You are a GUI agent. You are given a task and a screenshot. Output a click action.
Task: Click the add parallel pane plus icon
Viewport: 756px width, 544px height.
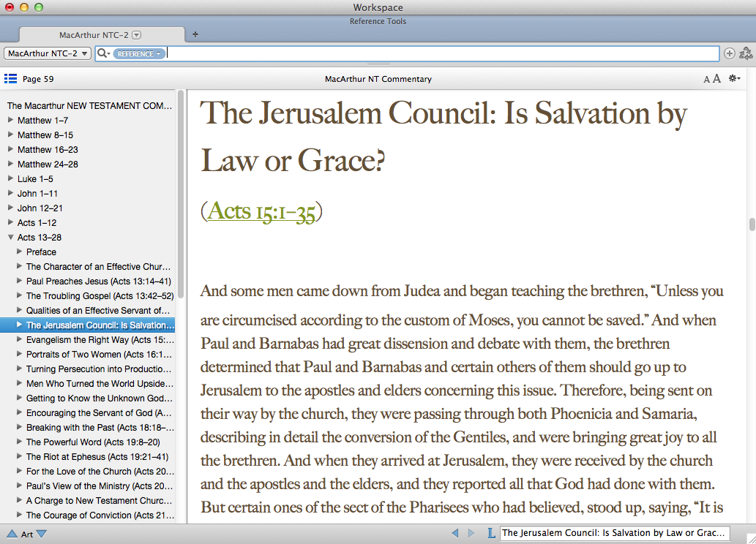tap(730, 53)
